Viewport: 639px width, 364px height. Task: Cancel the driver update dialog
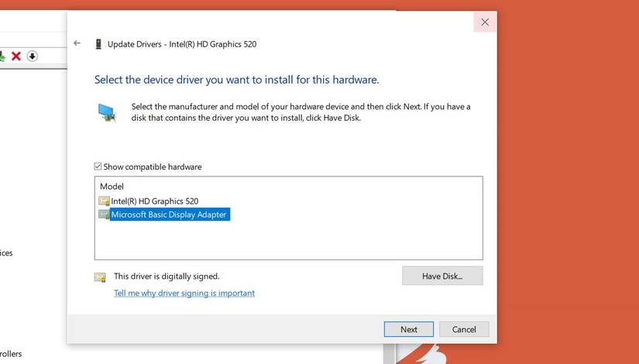(464, 329)
